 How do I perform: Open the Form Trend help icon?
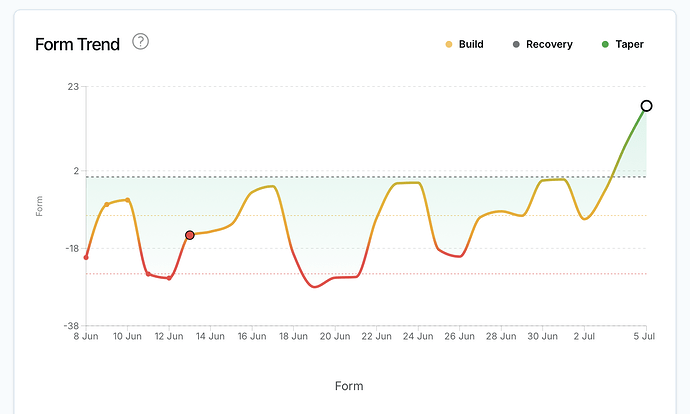click(140, 42)
